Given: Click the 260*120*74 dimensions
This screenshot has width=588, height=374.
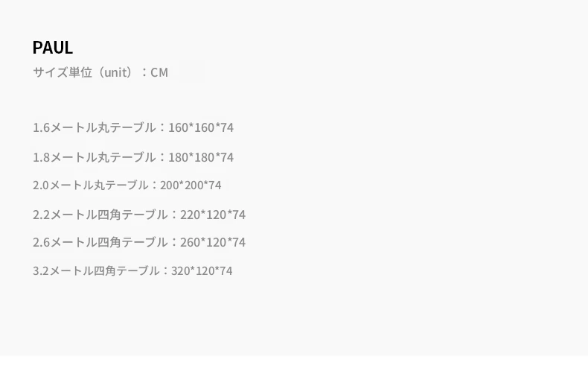Looking at the screenshot, I should point(213,242).
